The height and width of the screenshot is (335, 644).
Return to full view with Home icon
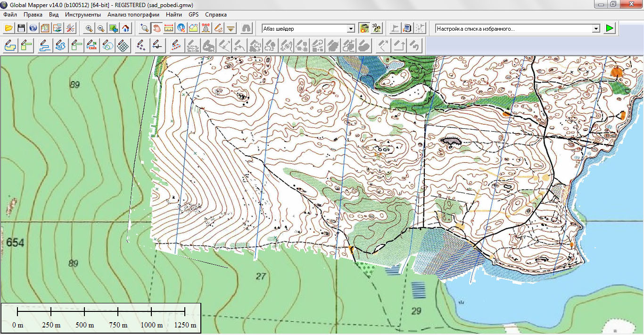click(125, 29)
